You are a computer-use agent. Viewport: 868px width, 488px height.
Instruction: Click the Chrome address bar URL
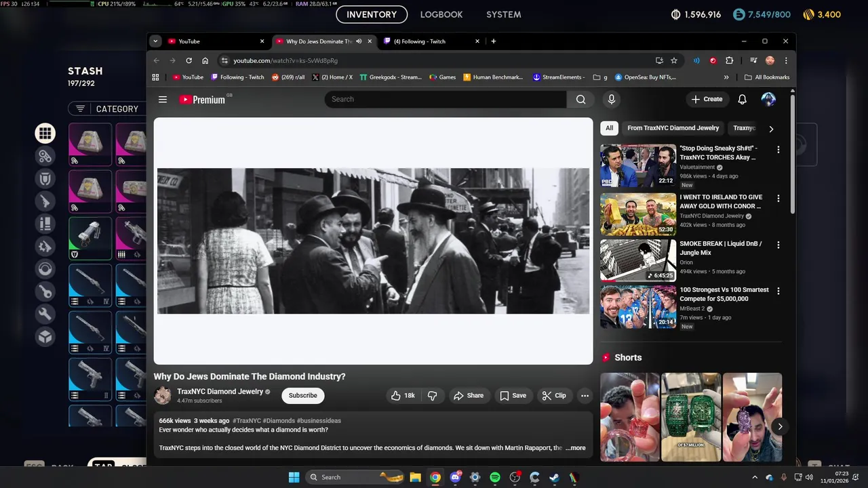(x=285, y=60)
